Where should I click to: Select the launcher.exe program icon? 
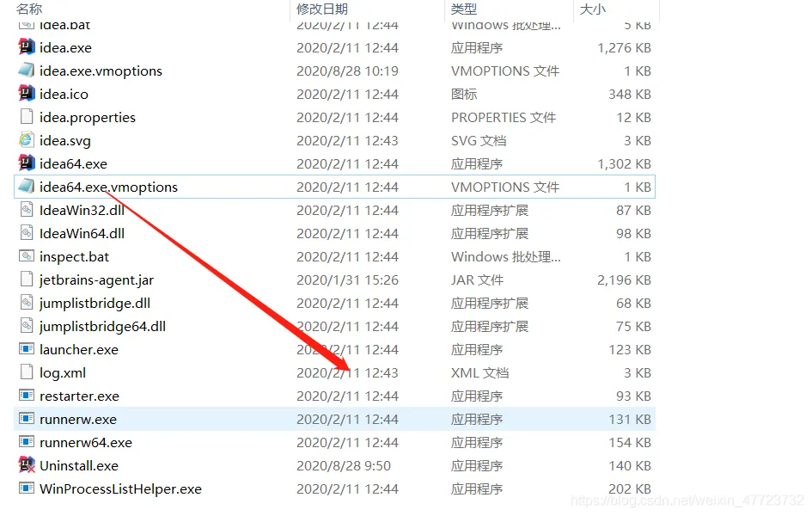click(27, 348)
